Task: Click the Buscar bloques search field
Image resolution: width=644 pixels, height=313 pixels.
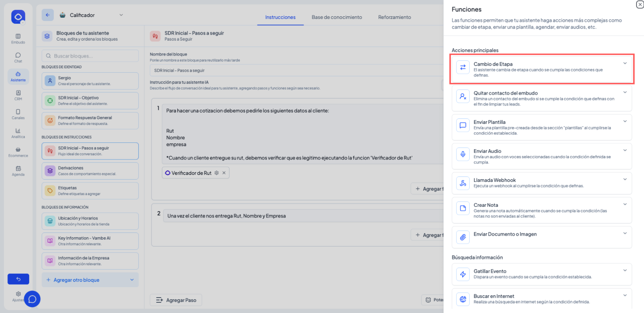Action: click(90, 56)
